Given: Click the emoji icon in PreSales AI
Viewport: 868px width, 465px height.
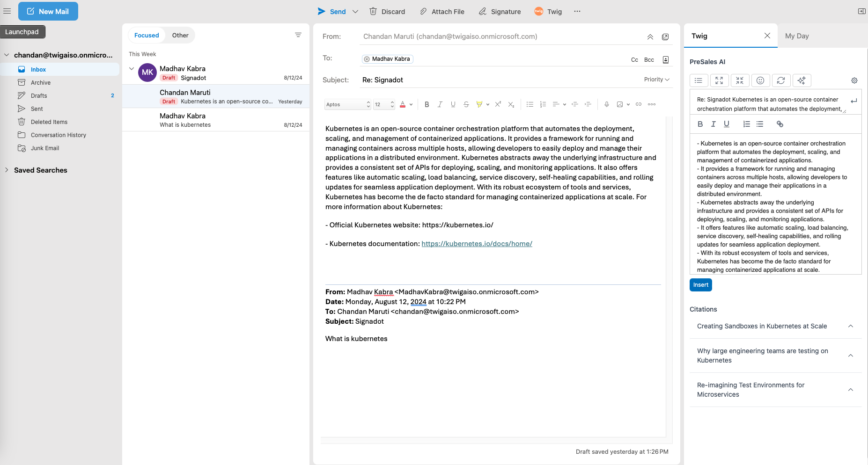Looking at the screenshot, I should (760, 80).
